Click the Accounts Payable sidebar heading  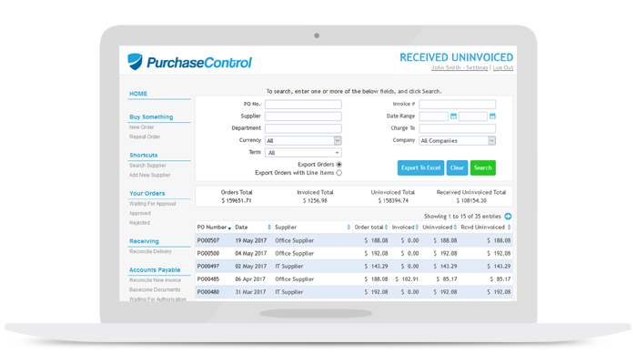[155, 269]
